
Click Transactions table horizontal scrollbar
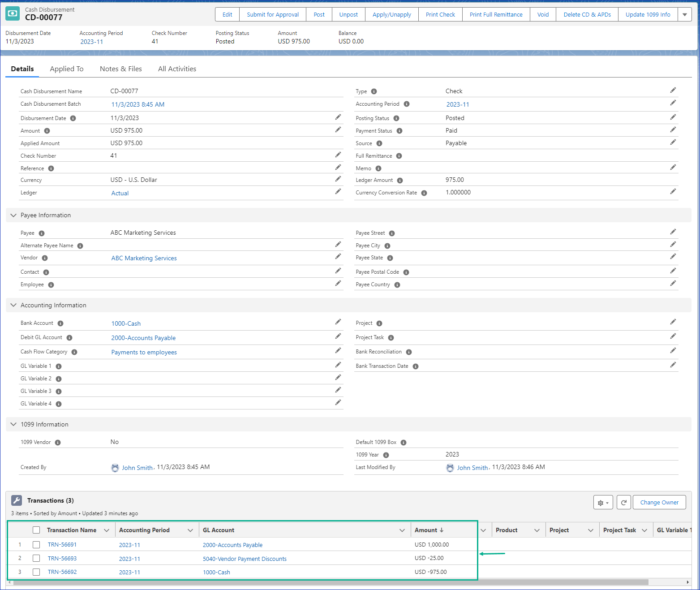331,582
